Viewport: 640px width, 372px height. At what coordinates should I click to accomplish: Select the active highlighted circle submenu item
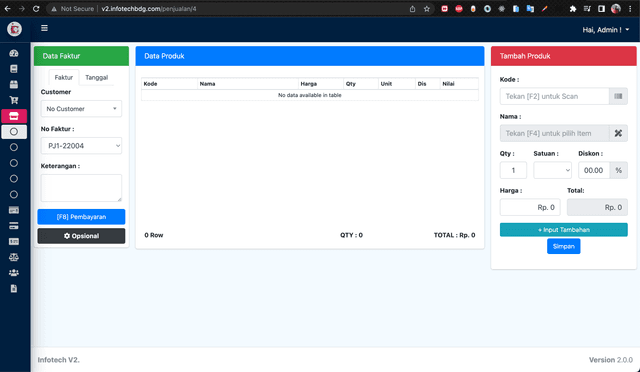(14, 131)
